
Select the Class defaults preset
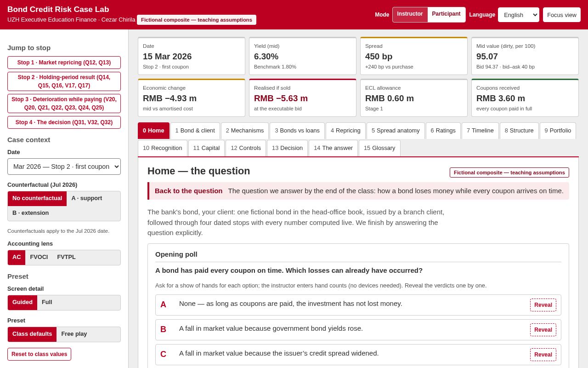(x=32, y=334)
